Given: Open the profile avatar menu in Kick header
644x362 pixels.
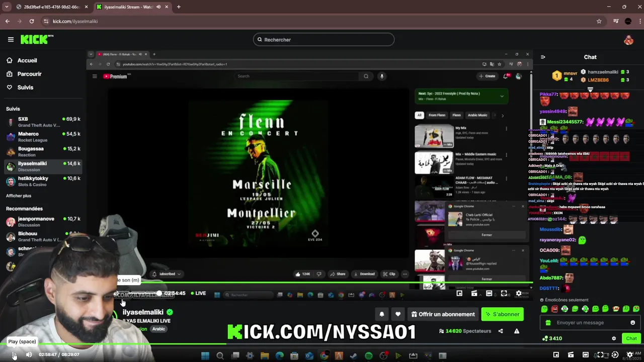Looking at the screenshot, I should tap(628, 40).
